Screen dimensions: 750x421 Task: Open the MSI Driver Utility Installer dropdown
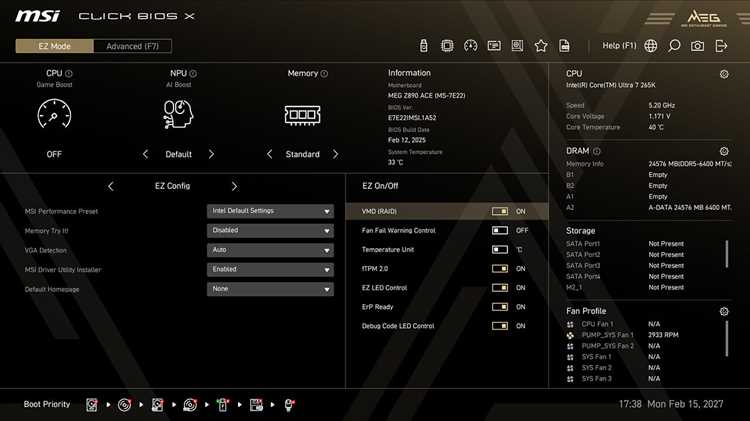click(x=270, y=269)
